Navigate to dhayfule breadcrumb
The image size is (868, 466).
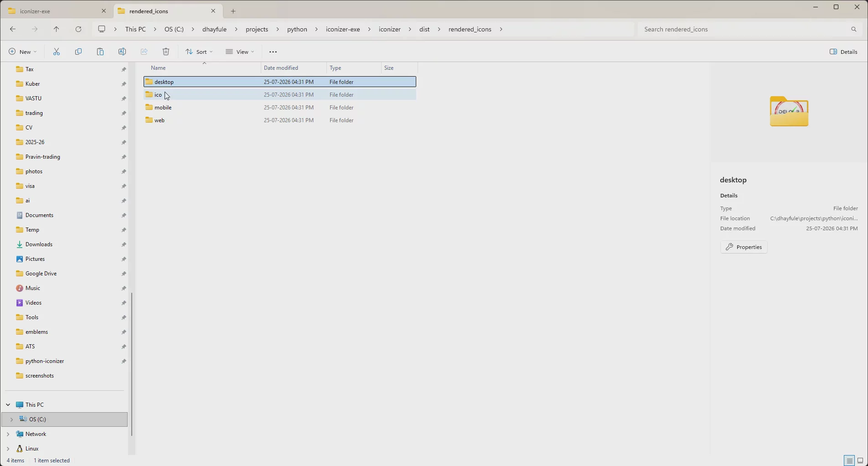click(215, 29)
